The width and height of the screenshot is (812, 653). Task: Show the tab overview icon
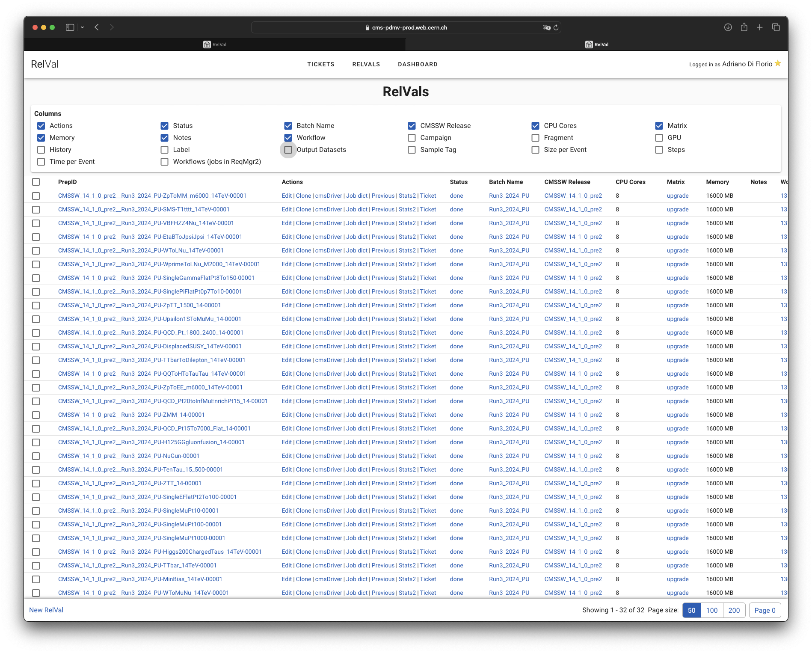[776, 27]
